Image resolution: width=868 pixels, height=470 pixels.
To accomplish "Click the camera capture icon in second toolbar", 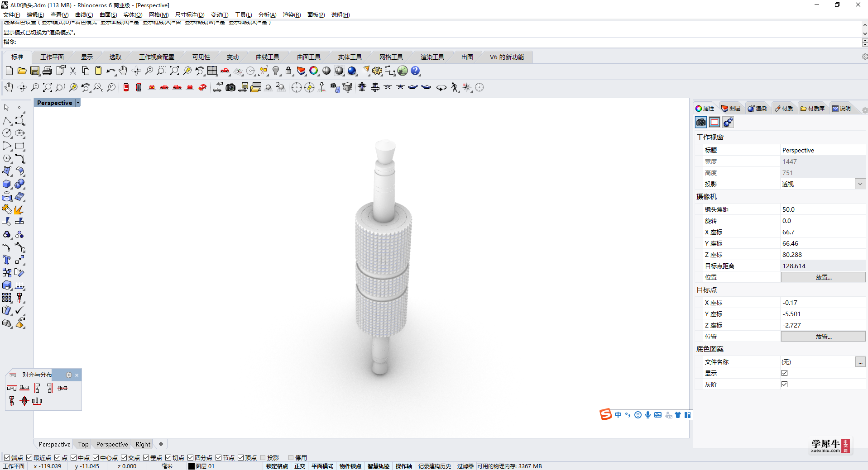I will pos(230,87).
